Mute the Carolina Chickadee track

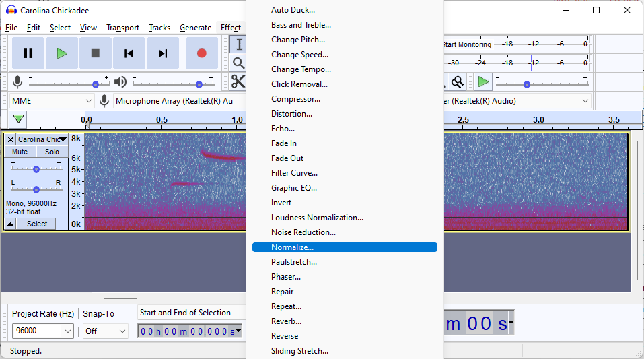(20, 152)
